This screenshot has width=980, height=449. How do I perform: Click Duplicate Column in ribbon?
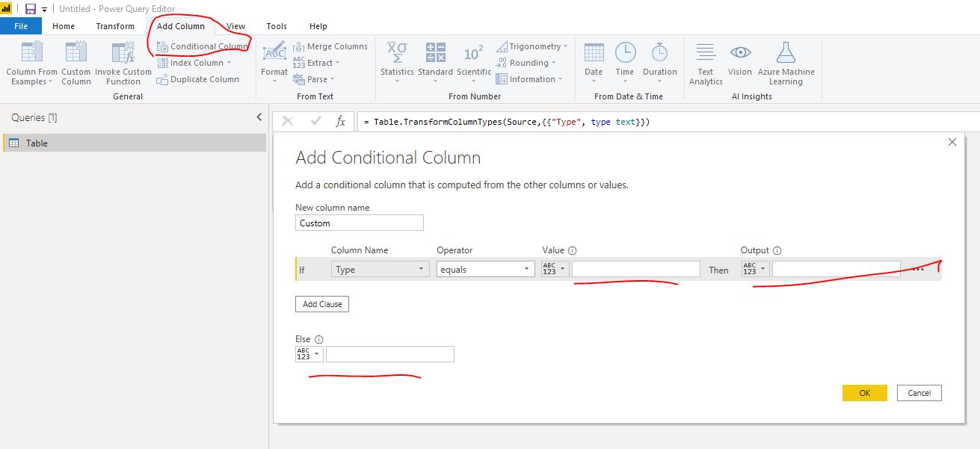click(x=198, y=79)
